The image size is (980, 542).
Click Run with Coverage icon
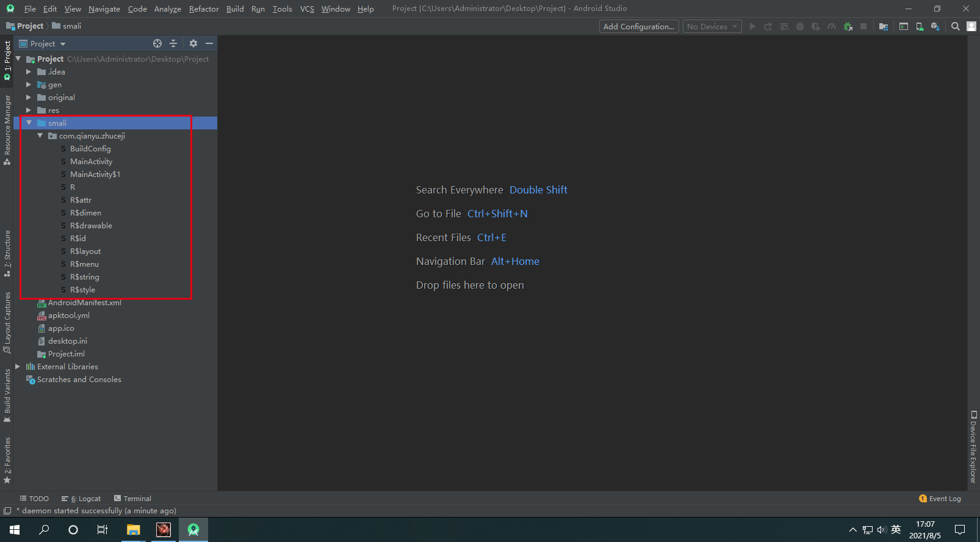click(x=816, y=26)
